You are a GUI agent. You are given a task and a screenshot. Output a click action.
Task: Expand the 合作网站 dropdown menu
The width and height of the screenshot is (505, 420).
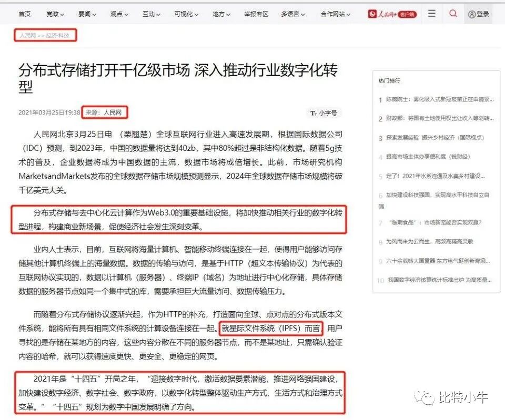tap(335, 14)
